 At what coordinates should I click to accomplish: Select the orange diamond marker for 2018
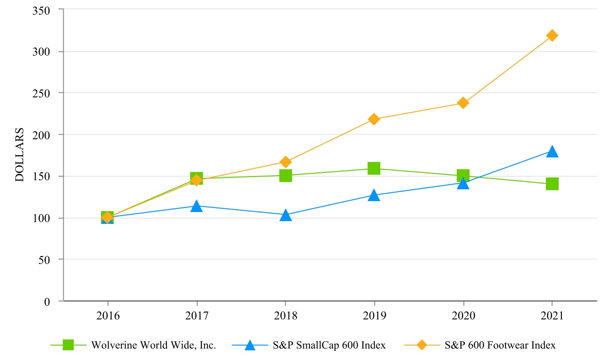click(x=285, y=162)
